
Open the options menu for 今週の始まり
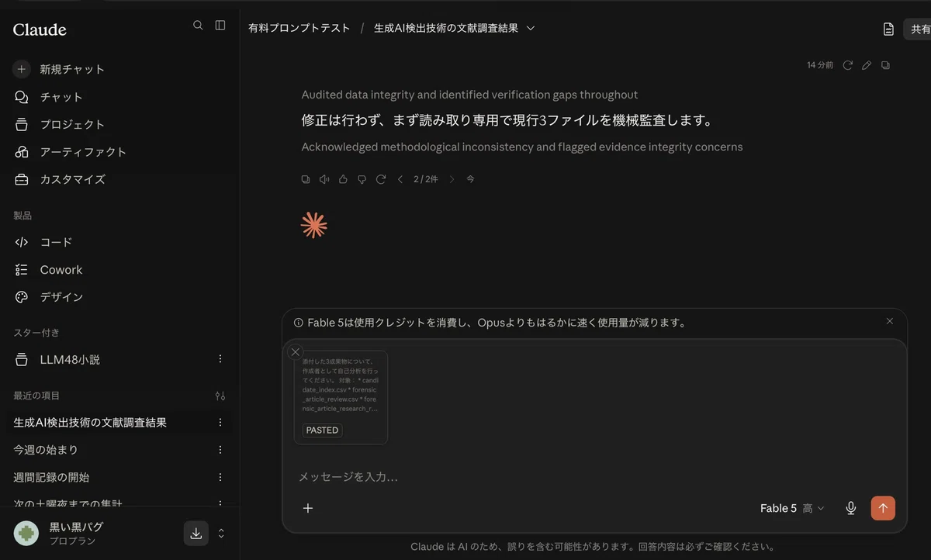(220, 450)
